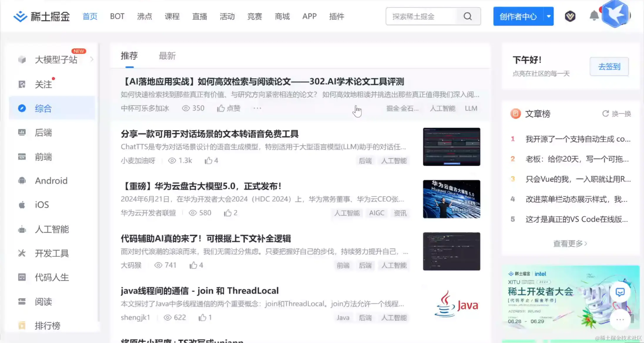
Task: Click the 换一换 refresh icon in 文章榜
Action: click(606, 114)
